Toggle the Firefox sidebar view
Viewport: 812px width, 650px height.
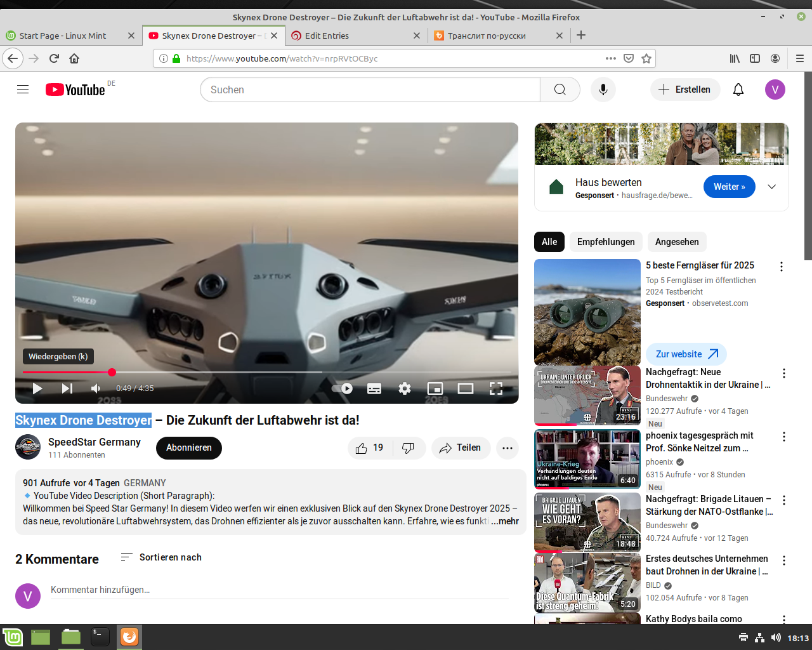(755, 58)
